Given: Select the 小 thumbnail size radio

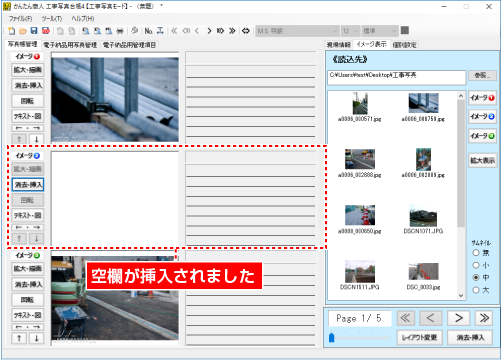Looking at the screenshot, I should (476, 265).
